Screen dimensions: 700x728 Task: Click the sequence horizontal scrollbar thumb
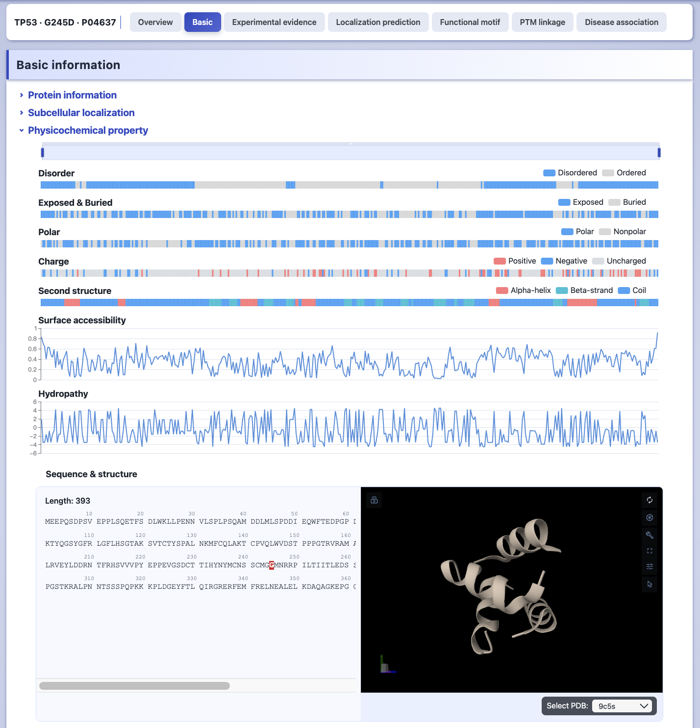[x=134, y=686]
